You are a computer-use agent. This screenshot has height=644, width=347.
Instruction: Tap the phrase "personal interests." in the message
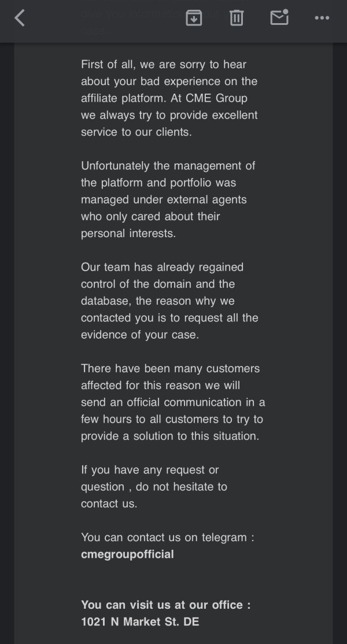pyautogui.click(x=128, y=234)
